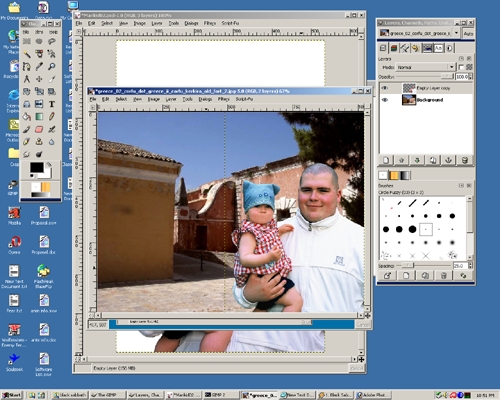
Task: Select the Bucket Fill tool
Action: click(27, 117)
